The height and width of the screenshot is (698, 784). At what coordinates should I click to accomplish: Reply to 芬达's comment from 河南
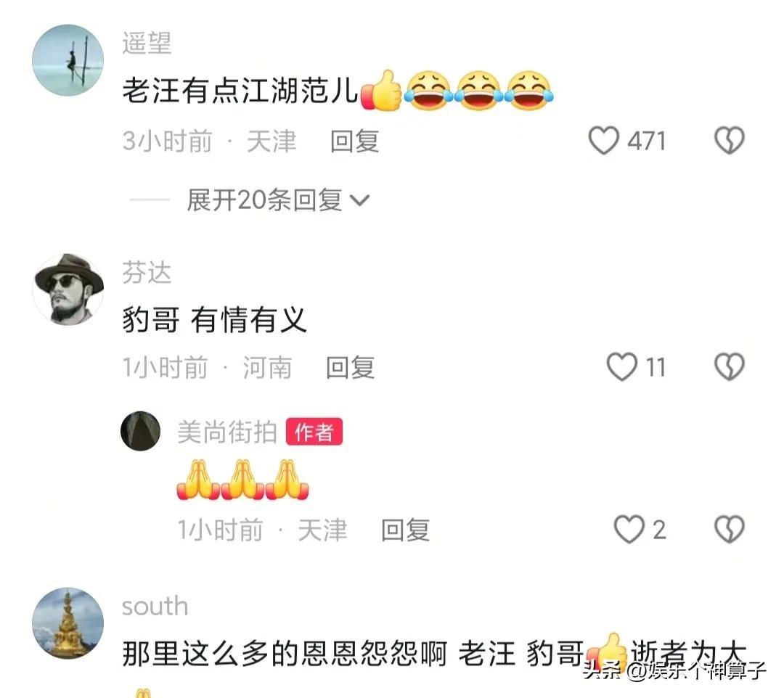click(x=350, y=367)
